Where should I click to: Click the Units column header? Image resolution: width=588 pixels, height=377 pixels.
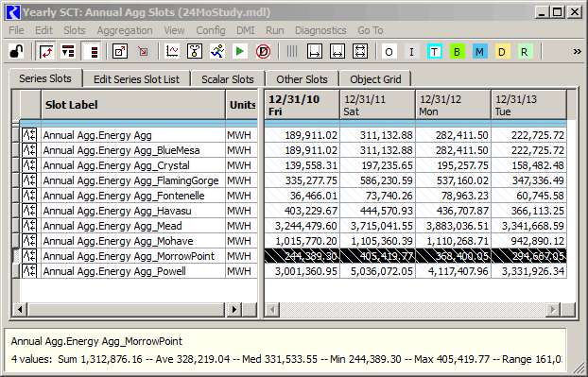(242, 105)
